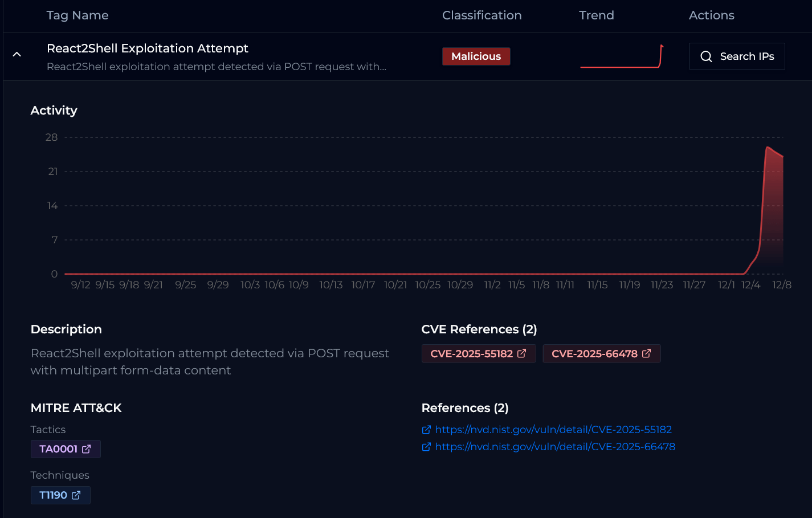The image size is (812, 518).
Task: Click the red trend sparkline in Trend column
Action: 621,57
